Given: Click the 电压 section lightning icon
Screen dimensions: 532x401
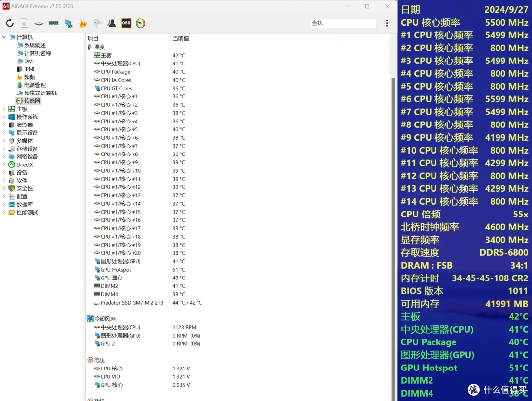Looking at the screenshot, I should coord(90,360).
